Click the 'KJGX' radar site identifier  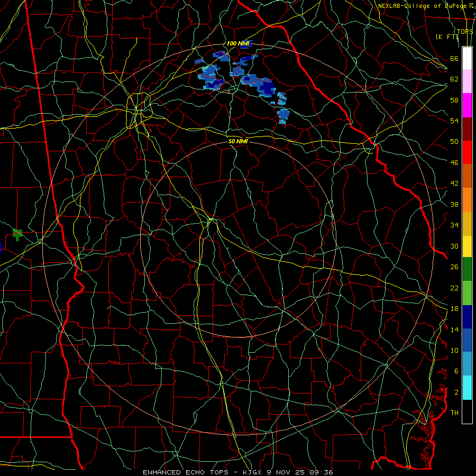click(253, 472)
